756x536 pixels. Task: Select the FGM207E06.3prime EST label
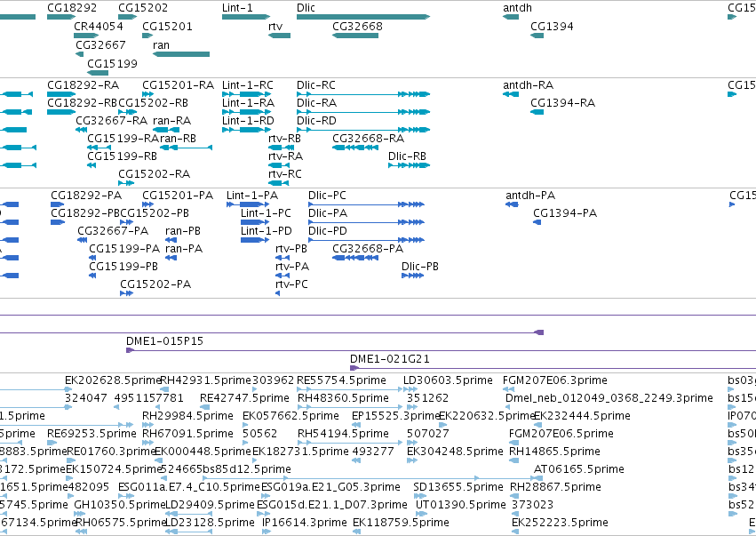[555, 380]
